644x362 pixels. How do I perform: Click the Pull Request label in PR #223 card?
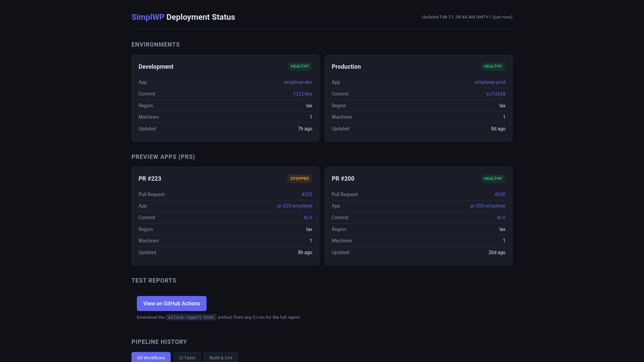tap(152, 194)
